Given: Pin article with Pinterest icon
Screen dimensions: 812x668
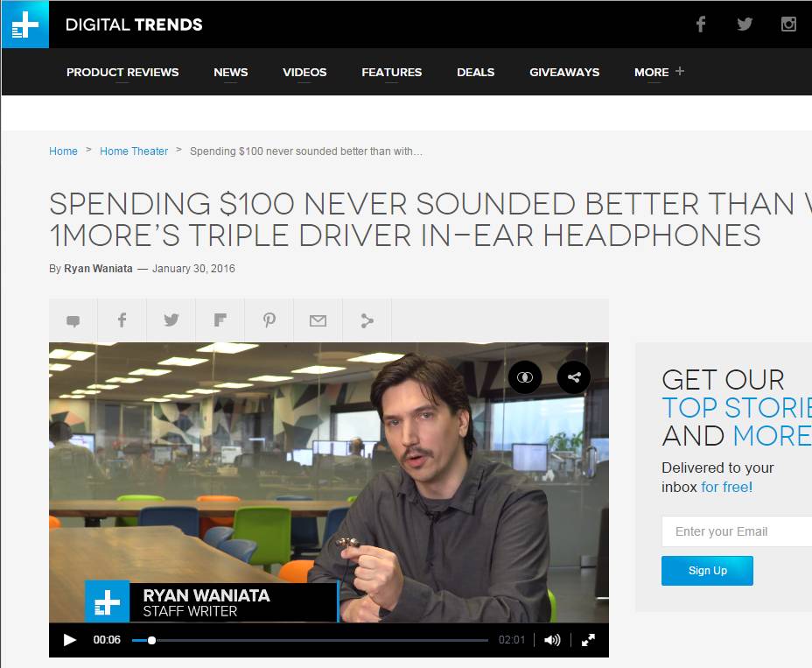Looking at the screenshot, I should click(x=269, y=320).
